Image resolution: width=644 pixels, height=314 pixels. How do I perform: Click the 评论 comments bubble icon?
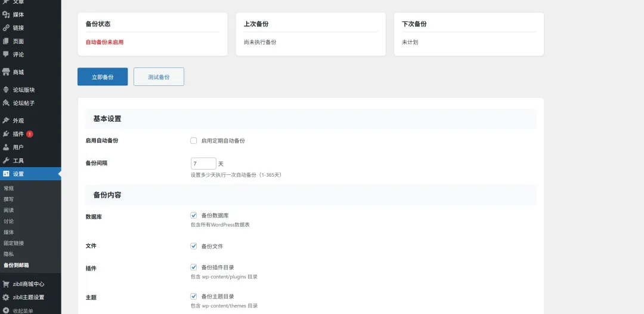(x=6, y=54)
